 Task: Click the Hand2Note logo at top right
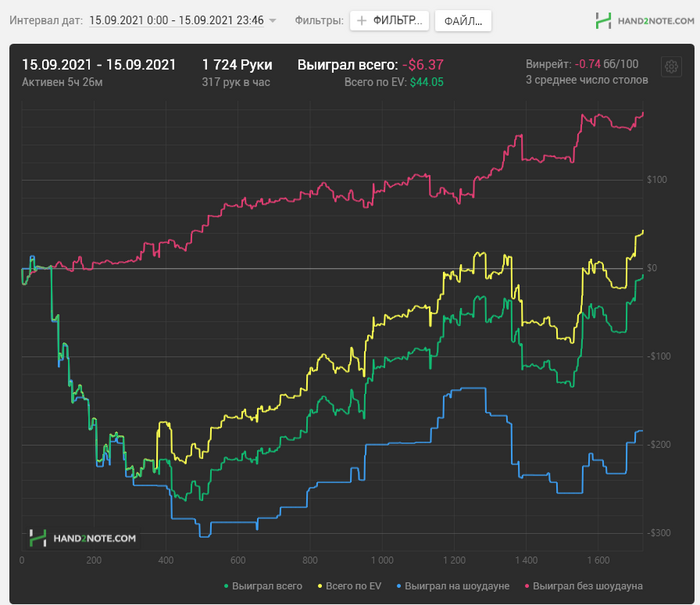[645, 21]
